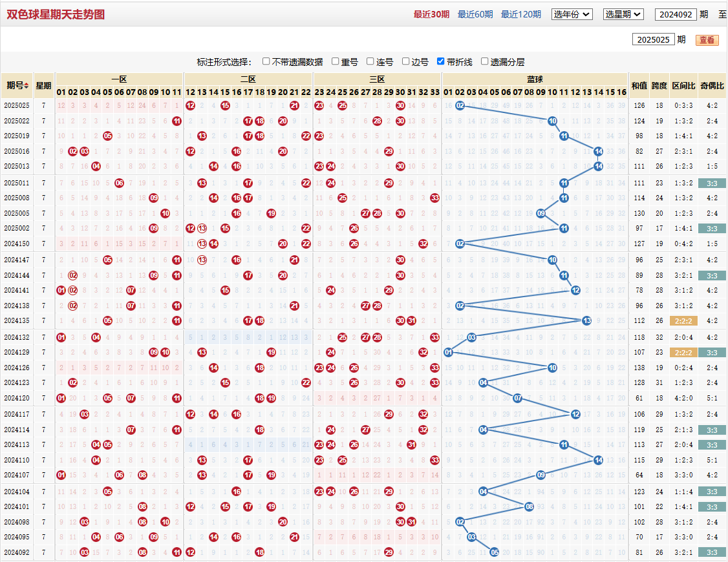Screen dimensions: 728x562
Task: Show 最近120期 results
Action: coord(521,14)
